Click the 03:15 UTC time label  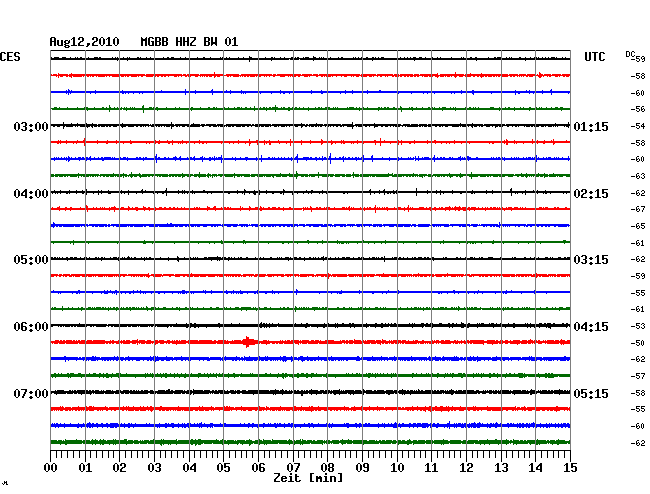(591, 260)
